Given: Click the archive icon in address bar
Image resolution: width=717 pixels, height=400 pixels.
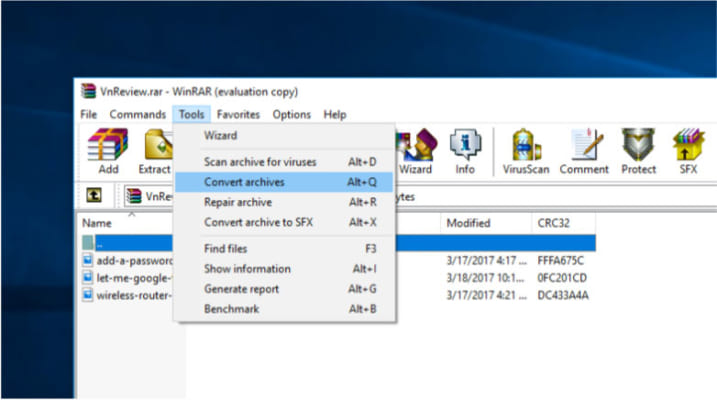Looking at the screenshot, I should [134, 196].
